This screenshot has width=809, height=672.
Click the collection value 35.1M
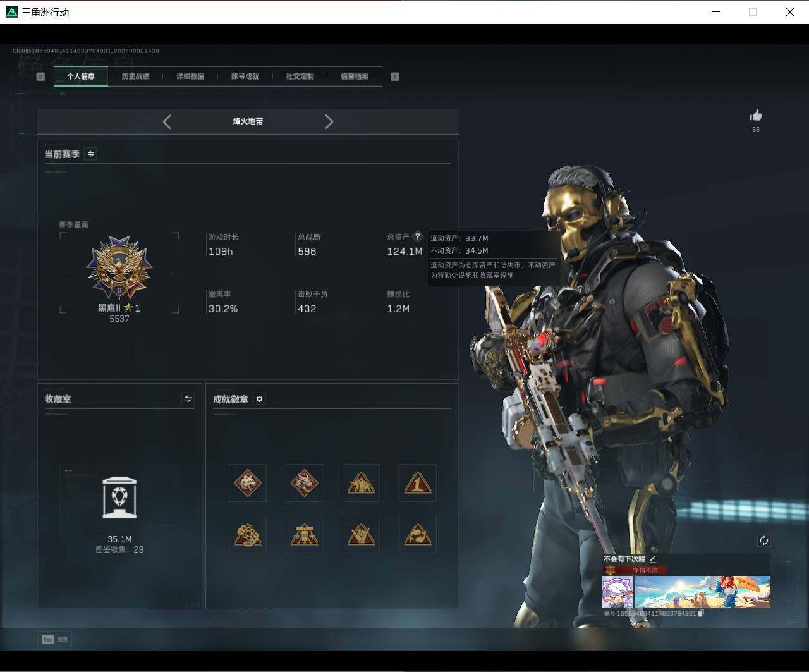pos(119,539)
